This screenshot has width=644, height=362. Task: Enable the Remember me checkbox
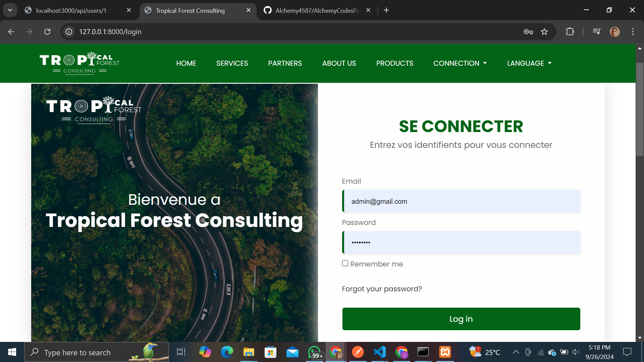tap(345, 263)
